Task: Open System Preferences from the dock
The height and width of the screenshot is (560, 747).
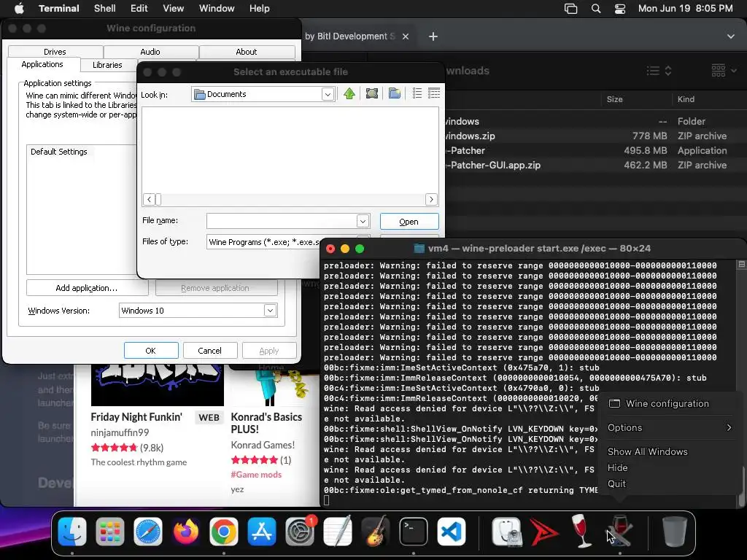Action: 300,531
